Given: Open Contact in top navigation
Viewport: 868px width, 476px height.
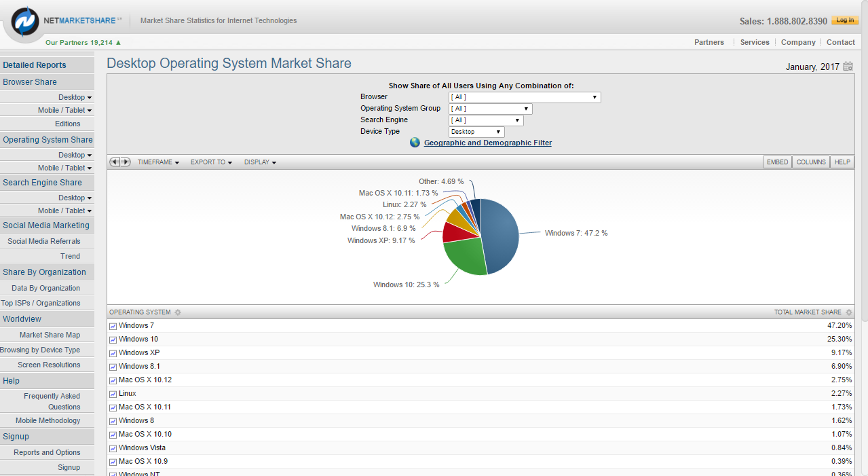Looking at the screenshot, I should click(x=841, y=42).
